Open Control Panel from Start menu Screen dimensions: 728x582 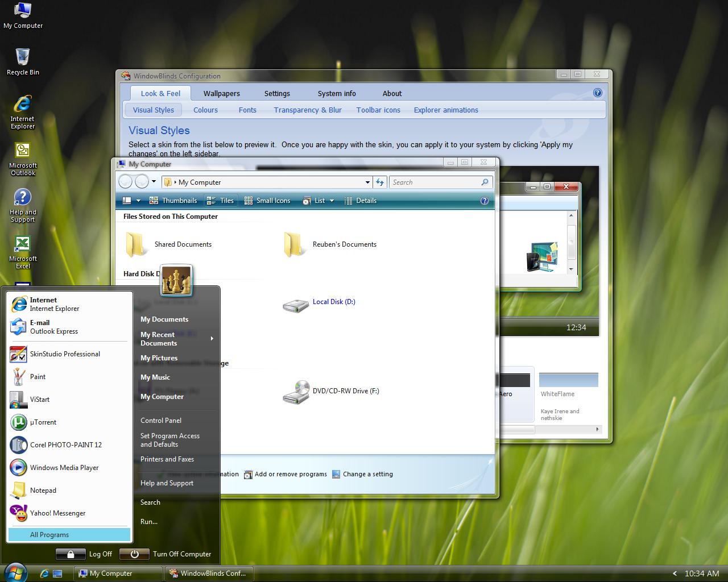161,421
